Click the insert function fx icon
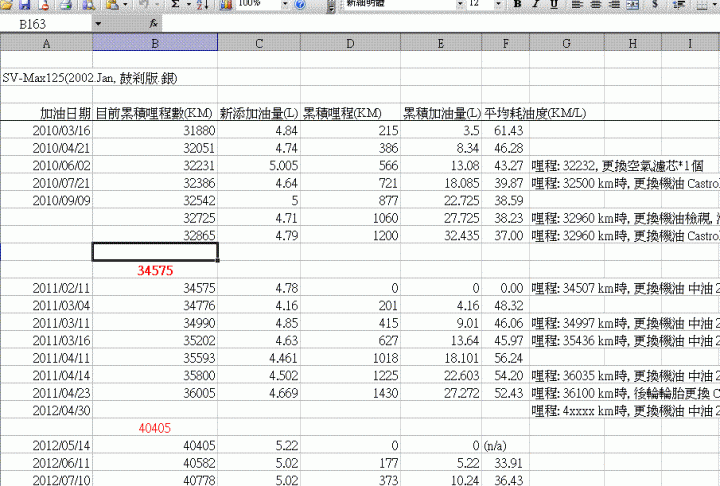The height and width of the screenshot is (486, 720). click(153, 23)
